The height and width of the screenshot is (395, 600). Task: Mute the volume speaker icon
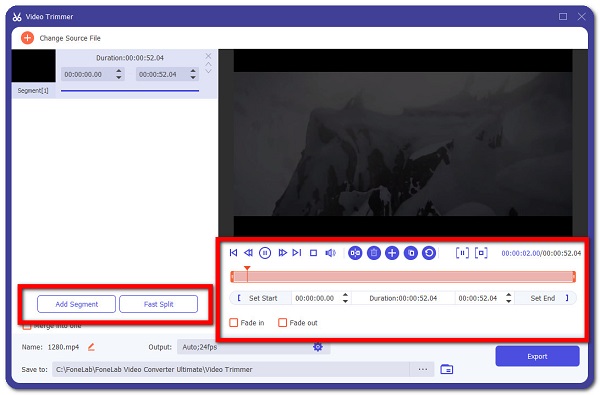pyautogui.click(x=330, y=253)
